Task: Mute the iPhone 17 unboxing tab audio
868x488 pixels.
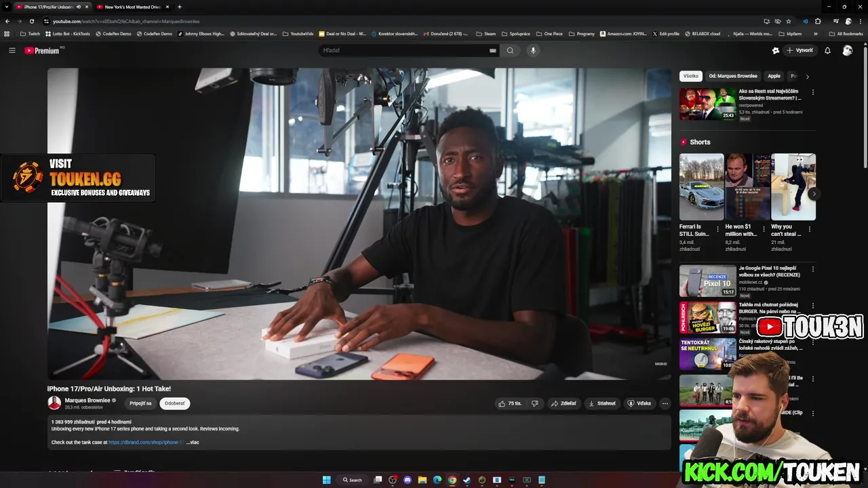Action: tap(79, 7)
